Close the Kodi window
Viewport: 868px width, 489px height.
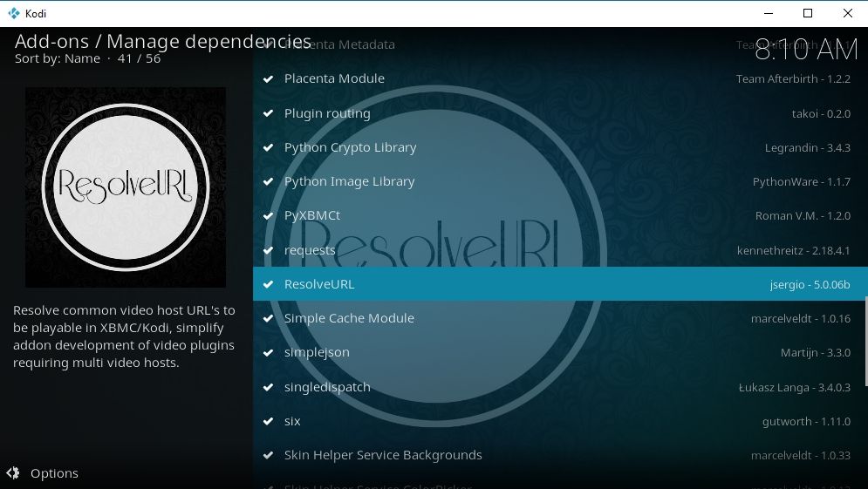848,13
